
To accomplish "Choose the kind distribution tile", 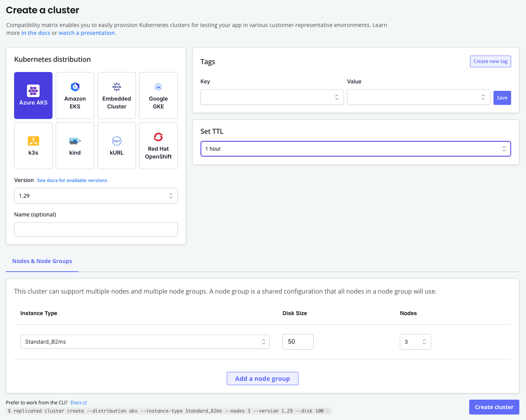I will 75,145.
